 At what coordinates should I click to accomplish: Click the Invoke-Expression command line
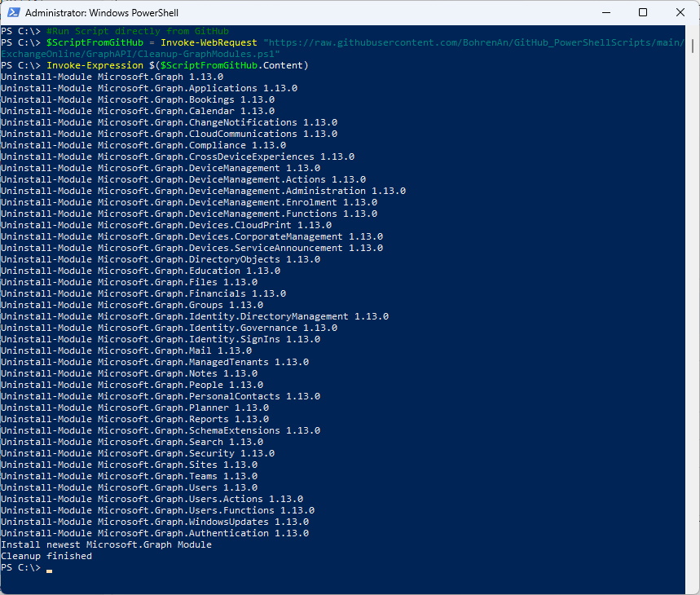pos(155,65)
